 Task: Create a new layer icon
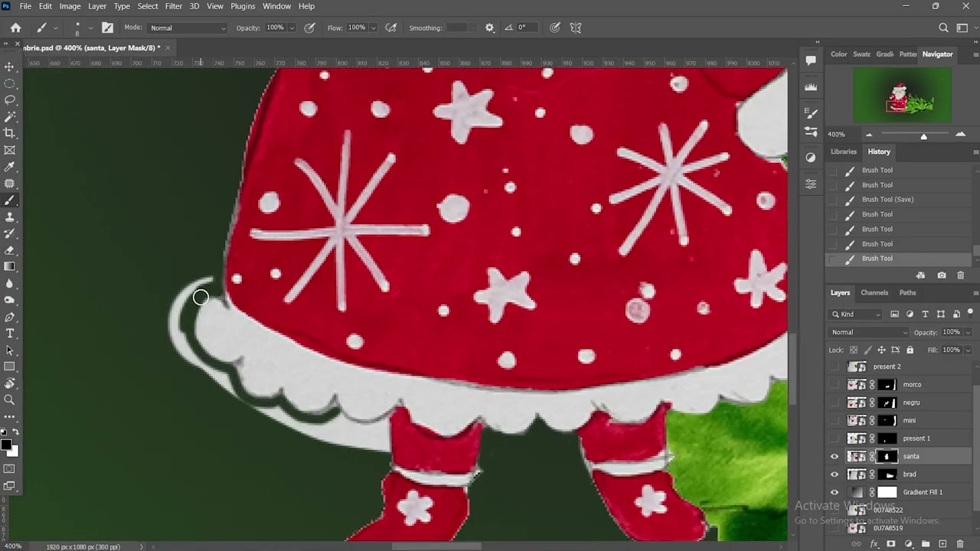pyautogui.click(x=942, y=544)
